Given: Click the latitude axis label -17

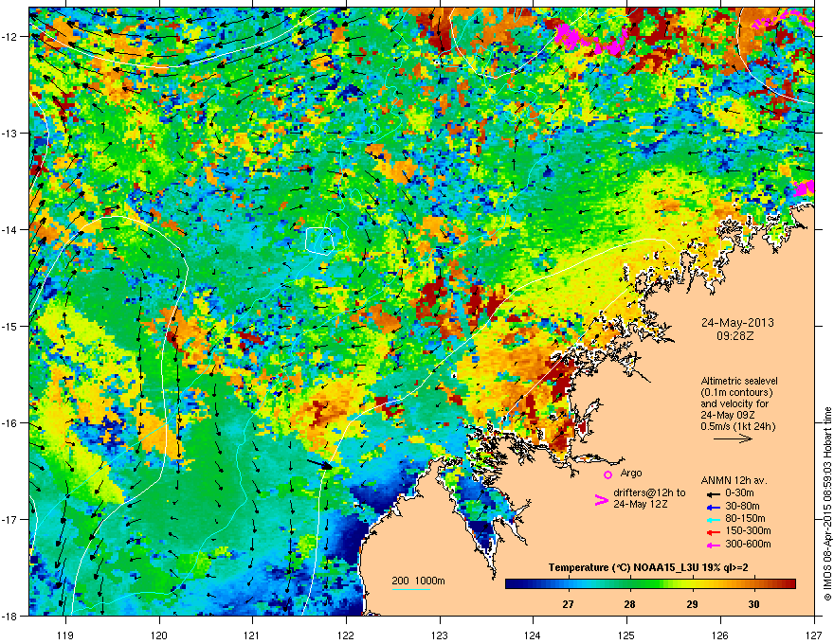Looking at the screenshot, I should [x=10, y=519].
